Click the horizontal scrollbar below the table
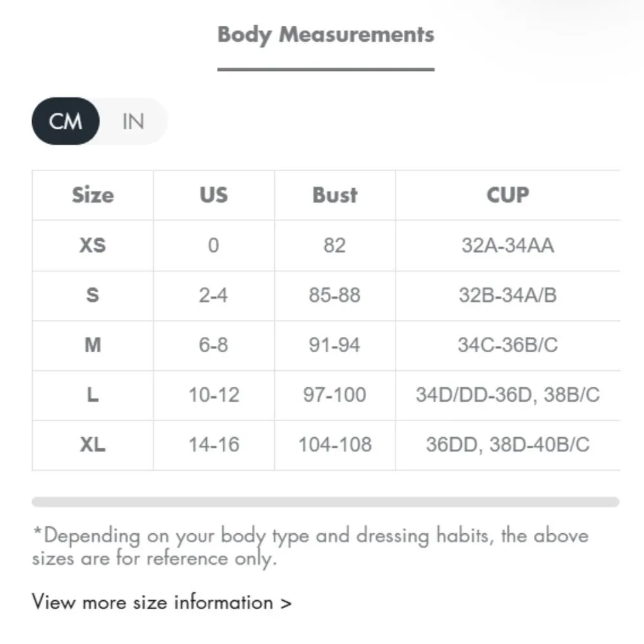The width and height of the screenshot is (644, 644). click(325, 502)
